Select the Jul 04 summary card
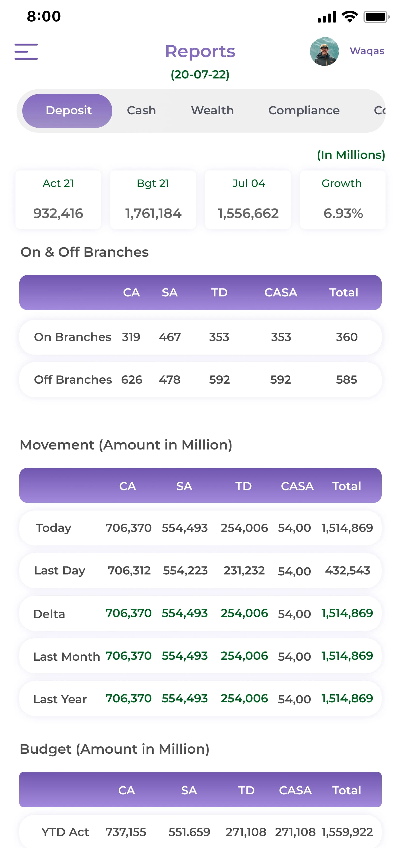The image size is (401, 868). [248, 200]
